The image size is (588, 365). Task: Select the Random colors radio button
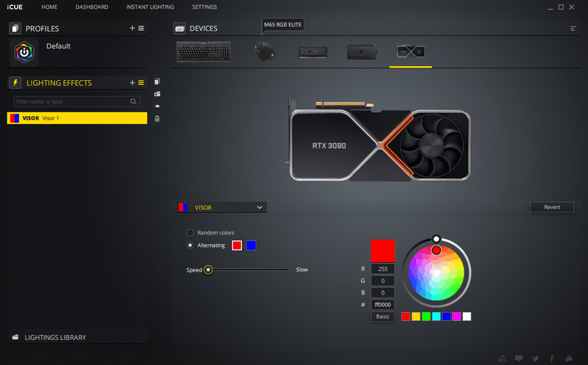(x=190, y=233)
